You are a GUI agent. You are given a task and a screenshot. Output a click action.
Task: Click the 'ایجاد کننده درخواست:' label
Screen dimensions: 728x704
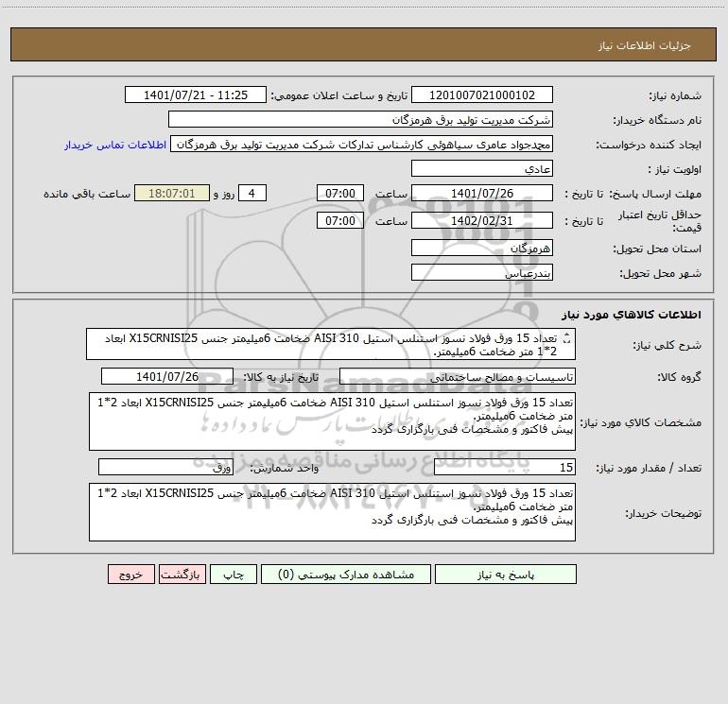(649, 145)
